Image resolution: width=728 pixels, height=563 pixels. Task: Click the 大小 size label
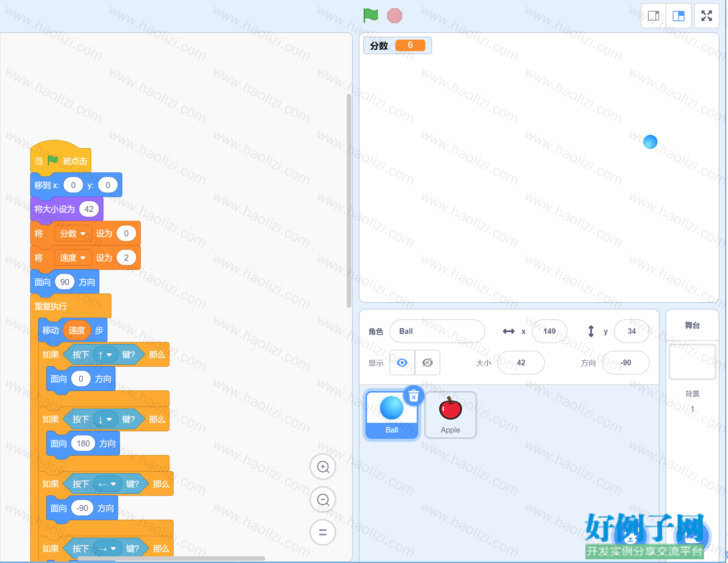(x=483, y=363)
